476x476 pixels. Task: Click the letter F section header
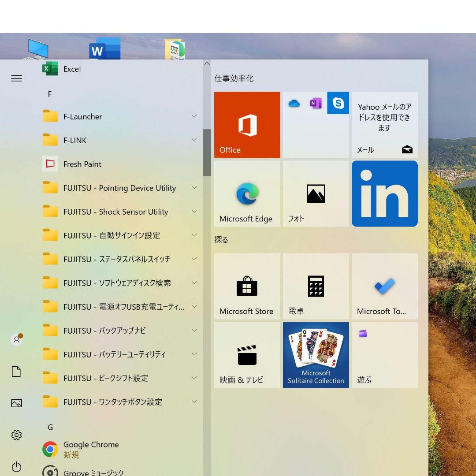point(50,94)
